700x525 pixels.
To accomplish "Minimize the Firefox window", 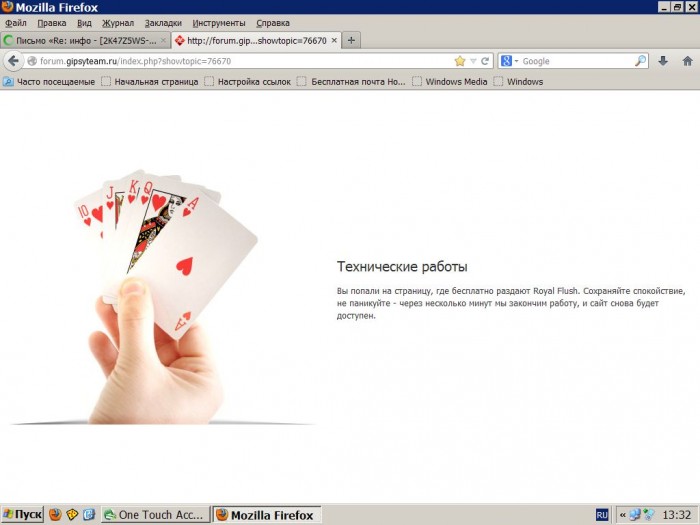I will tap(664, 7).
